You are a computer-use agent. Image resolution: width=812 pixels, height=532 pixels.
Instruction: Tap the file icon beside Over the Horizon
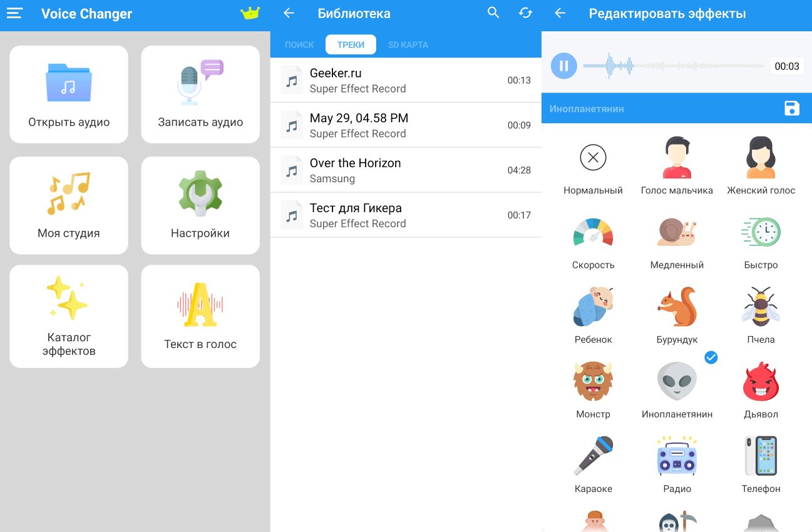pos(292,170)
